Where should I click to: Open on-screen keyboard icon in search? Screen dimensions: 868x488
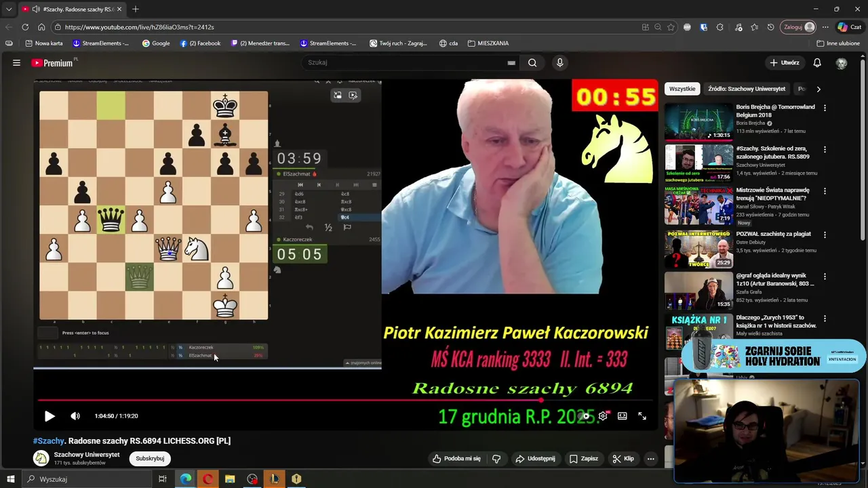point(511,62)
